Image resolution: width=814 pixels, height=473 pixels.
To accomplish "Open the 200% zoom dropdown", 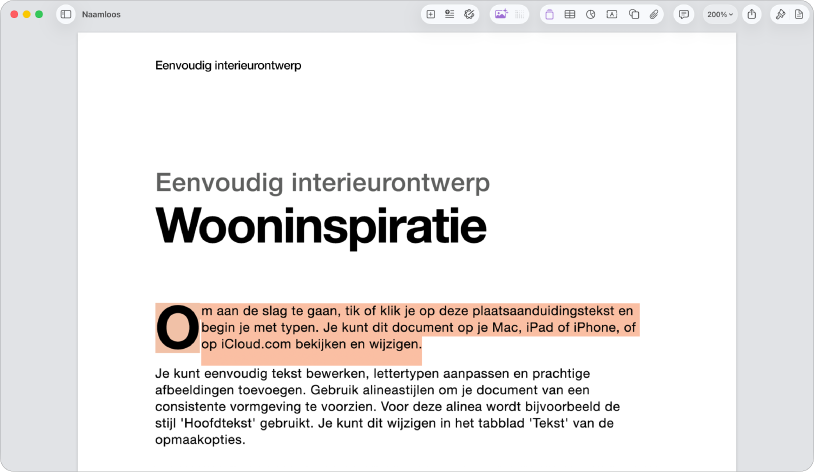I will click(720, 15).
